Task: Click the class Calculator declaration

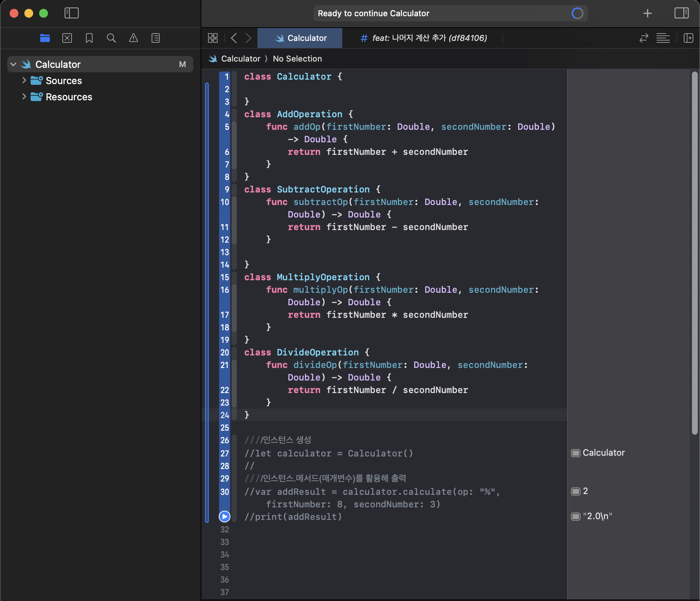Action: click(293, 77)
